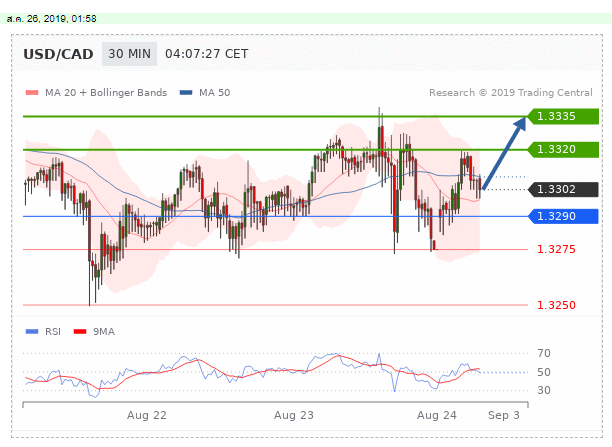Click the 1.3335 resistance price tag
The height and width of the screenshot is (447, 612).
pos(563,116)
